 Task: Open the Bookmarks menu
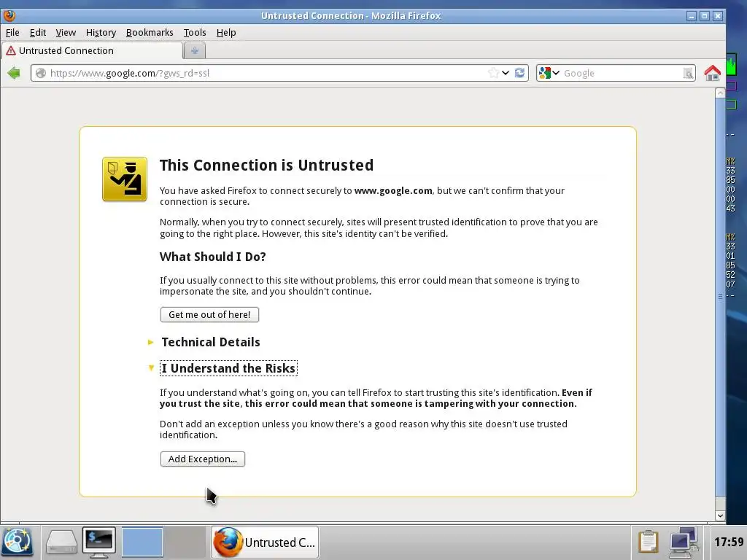150,32
